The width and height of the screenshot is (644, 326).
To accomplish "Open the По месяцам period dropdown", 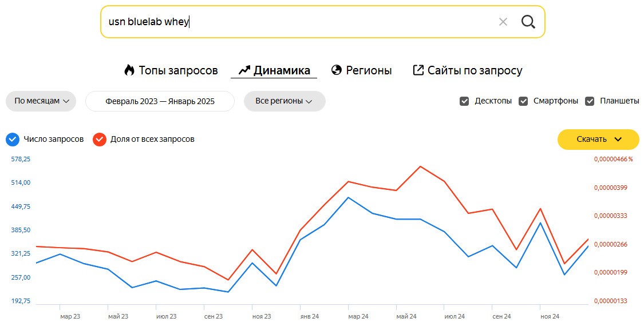I will pos(41,101).
